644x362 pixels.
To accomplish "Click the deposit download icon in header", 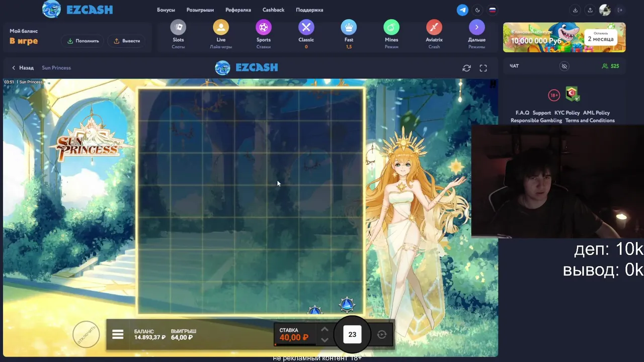I will (x=575, y=10).
